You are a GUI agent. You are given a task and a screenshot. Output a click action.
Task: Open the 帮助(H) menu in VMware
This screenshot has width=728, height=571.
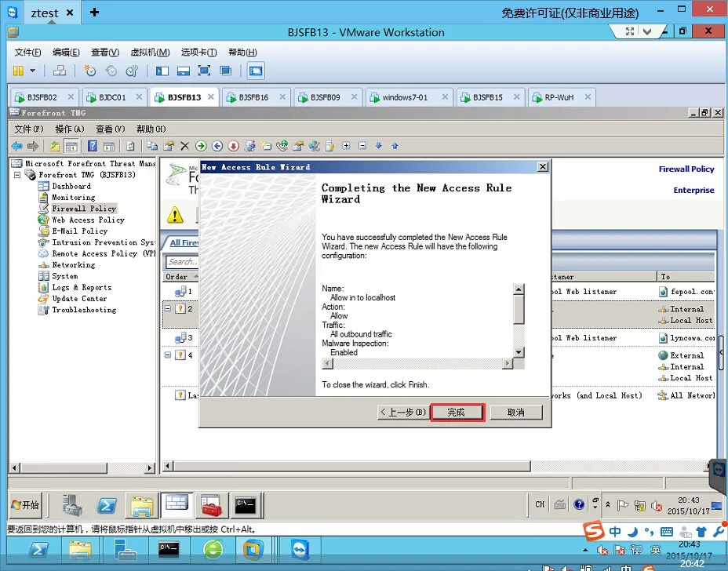point(242,52)
